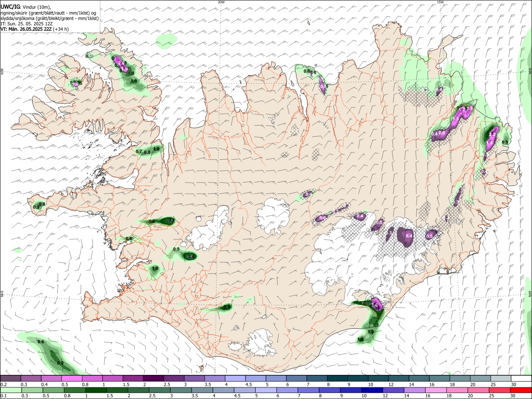
Task: Select the 0.3 mm swatch in the rain scale
Action: [32, 390]
